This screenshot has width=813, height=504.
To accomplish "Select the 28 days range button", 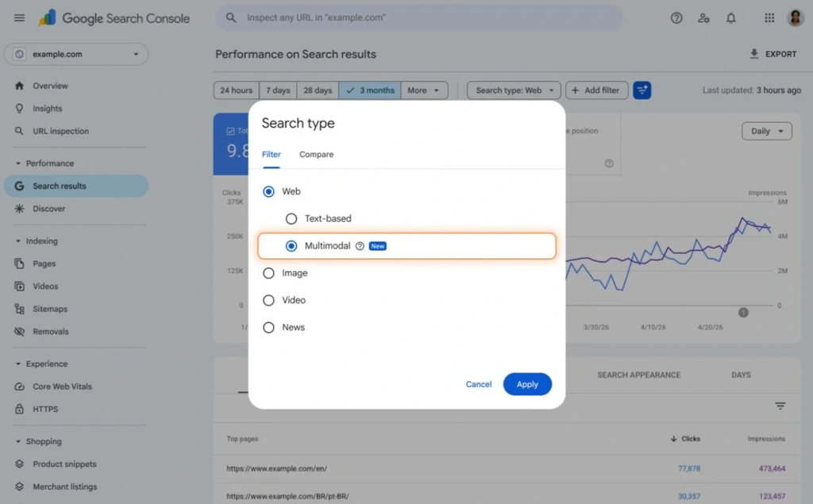I will click(x=318, y=90).
